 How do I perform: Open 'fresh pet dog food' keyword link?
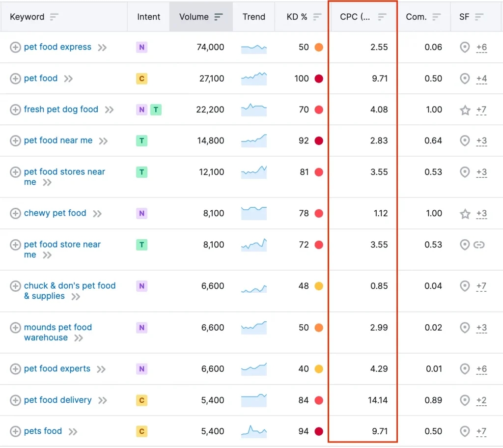click(61, 110)
